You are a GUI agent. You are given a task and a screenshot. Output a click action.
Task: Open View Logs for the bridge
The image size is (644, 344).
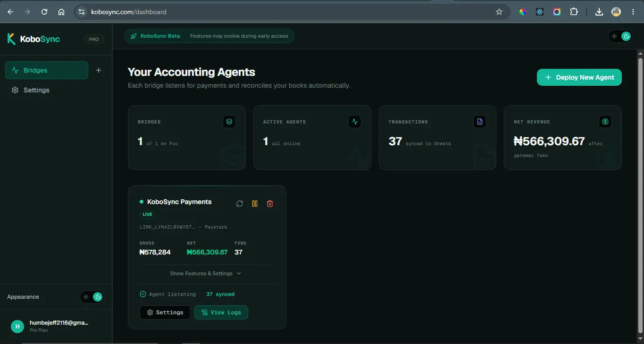(221, 312)
